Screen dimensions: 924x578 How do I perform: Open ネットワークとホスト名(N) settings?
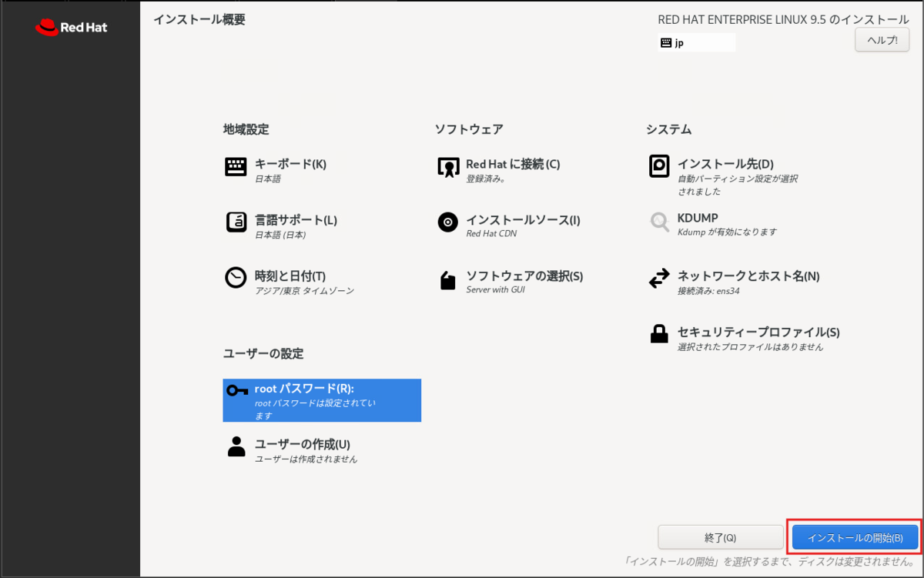tap(748, 276)
